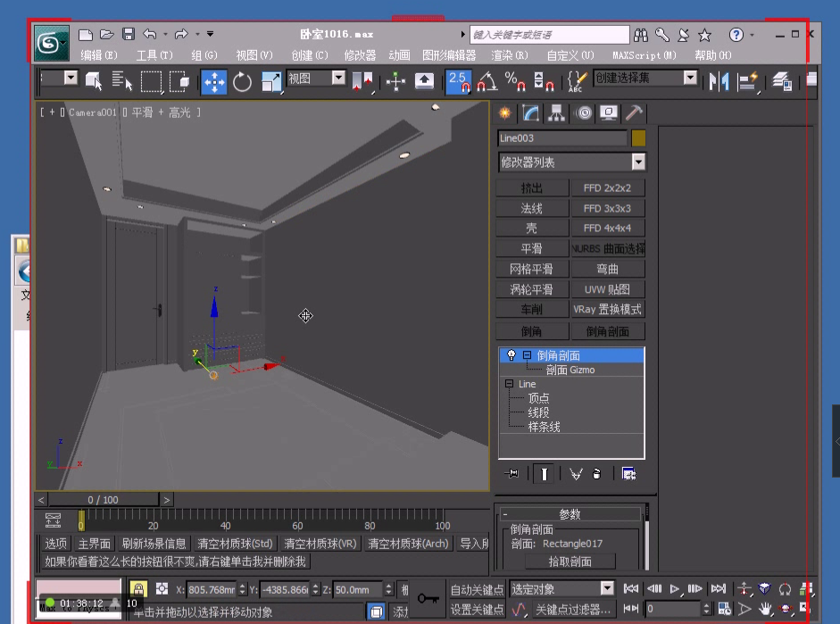Apply the UVW 贴图 modifier button

point(608,289)
